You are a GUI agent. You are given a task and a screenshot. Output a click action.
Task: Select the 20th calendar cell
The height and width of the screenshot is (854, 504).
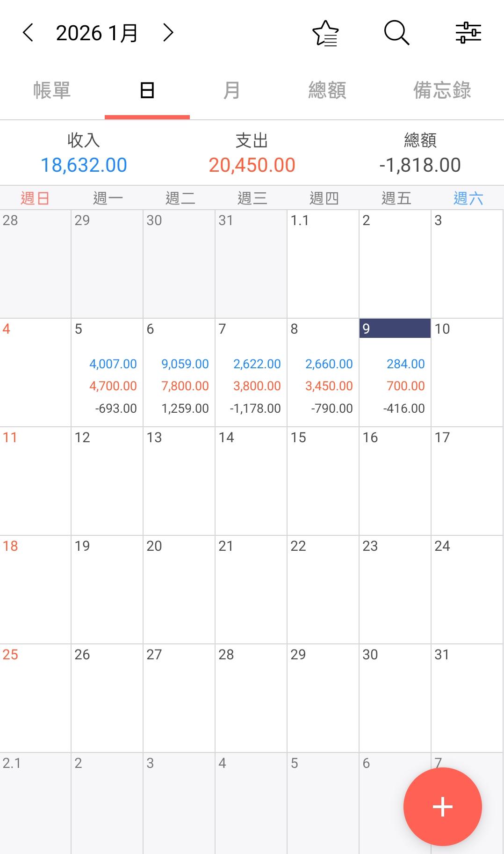179,590
